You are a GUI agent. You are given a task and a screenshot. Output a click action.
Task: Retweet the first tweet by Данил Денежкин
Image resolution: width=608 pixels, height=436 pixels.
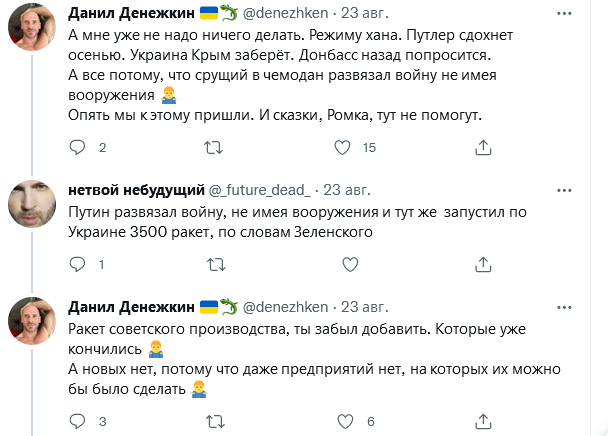pos(213,147)
